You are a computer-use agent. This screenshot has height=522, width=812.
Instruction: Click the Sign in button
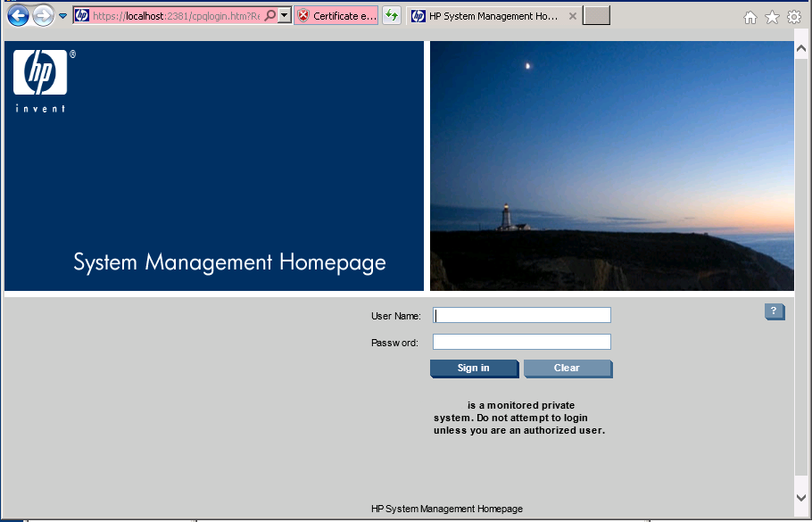point(474,369)
